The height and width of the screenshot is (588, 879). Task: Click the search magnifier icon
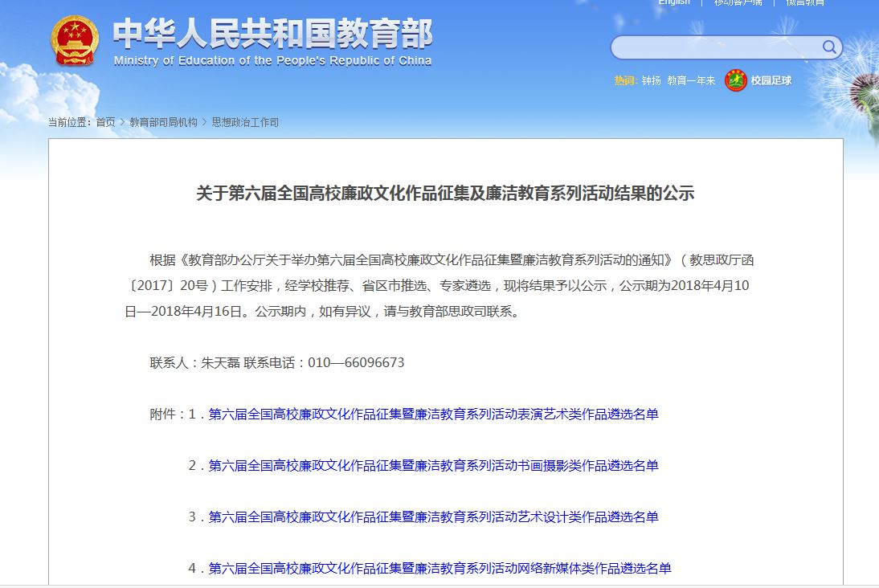pyautogui.click(x=828, y=47)
